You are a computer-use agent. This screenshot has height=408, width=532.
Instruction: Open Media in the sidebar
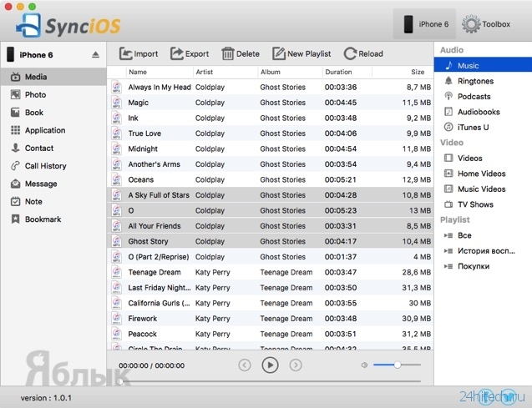pyautogui.click(x=53, y=77)
